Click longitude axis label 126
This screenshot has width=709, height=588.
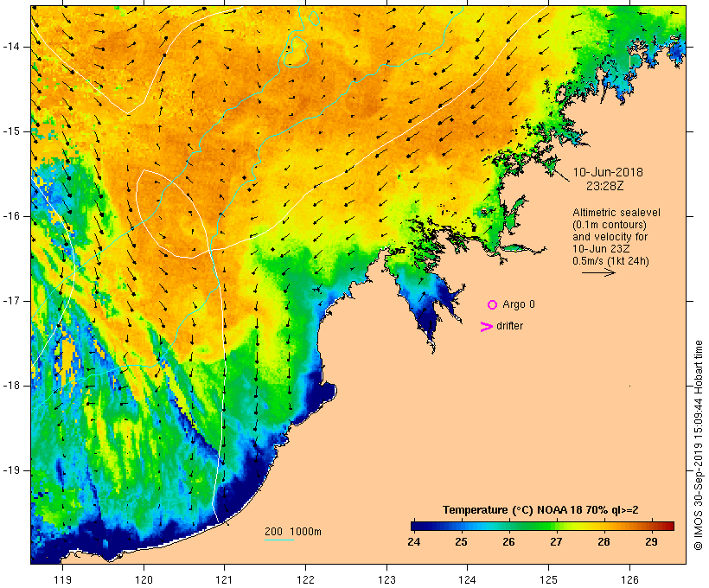pos(629,579)
